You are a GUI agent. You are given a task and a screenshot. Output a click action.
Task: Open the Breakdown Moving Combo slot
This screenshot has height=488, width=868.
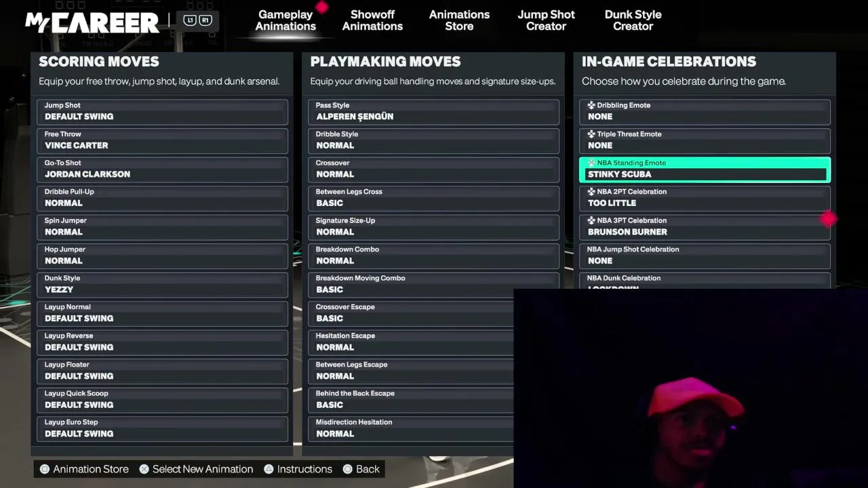click(x=434, y=285)
